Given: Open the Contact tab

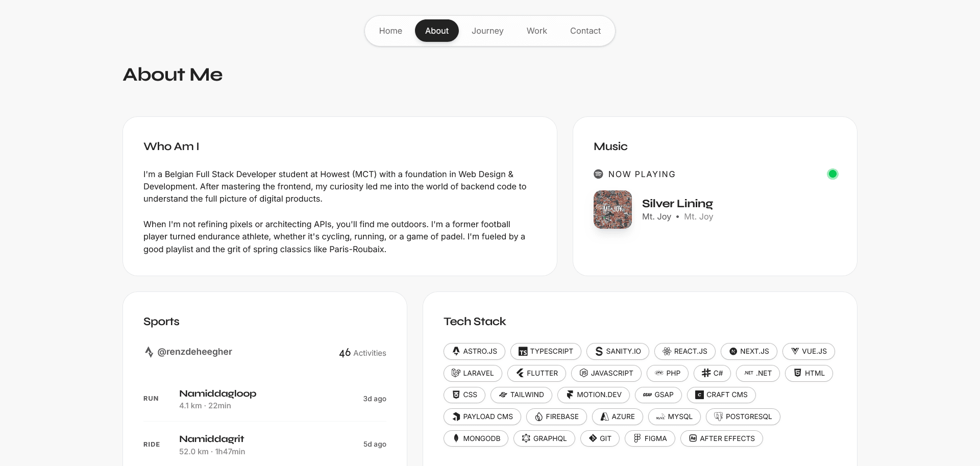Looking at the screenshot, I should (585, 31).
